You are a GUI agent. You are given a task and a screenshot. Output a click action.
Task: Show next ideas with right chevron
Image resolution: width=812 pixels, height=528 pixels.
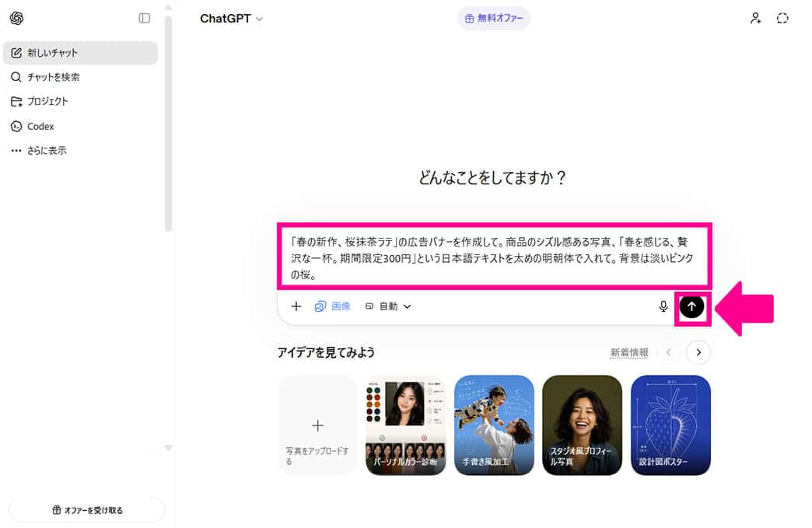[x=698, y=352]
